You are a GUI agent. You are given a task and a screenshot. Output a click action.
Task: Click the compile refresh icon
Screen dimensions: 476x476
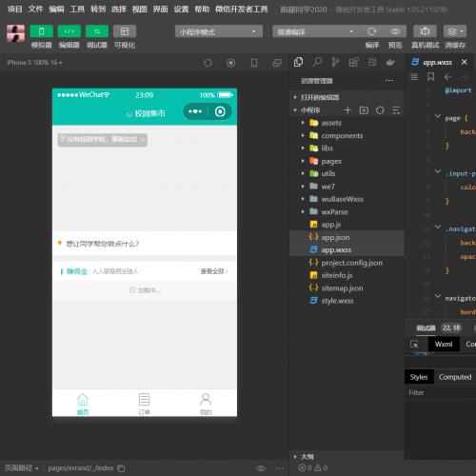[372, 31]
